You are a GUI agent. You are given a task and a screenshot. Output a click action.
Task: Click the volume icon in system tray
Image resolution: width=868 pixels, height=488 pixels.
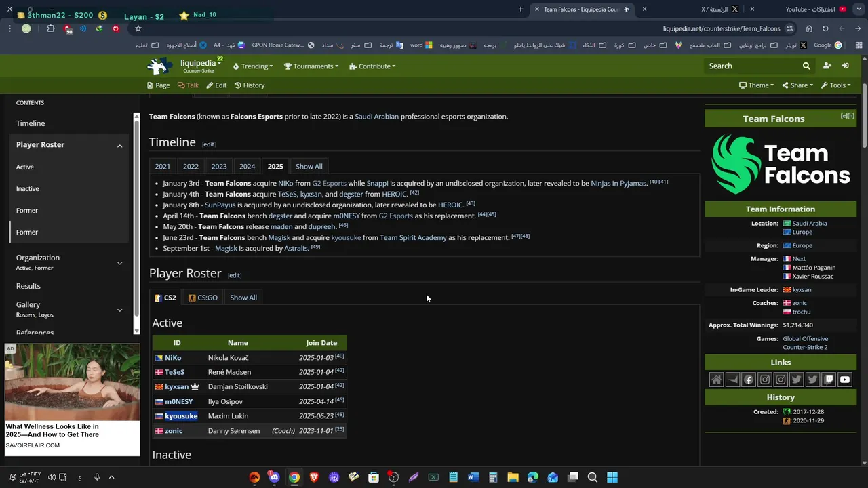point(52,477)
